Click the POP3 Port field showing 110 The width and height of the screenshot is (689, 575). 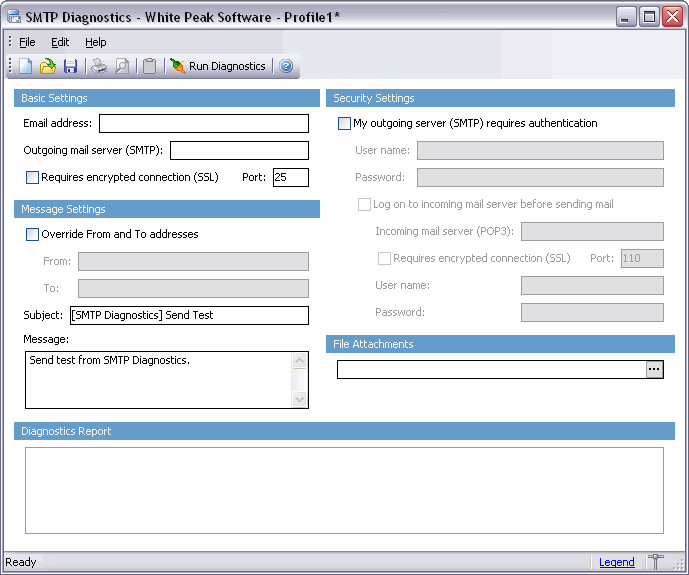pos(642,258)
